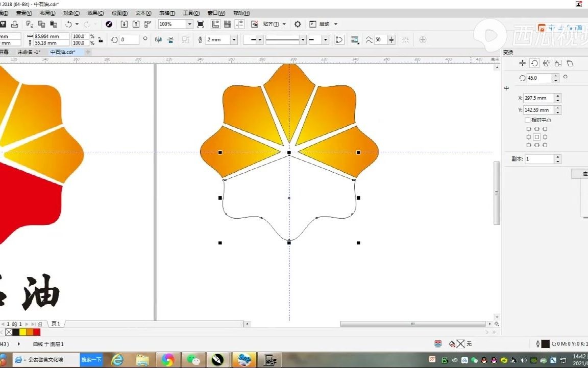
Task: Select the Rotate icon in the Transform docker
Action: pos(534,62)
